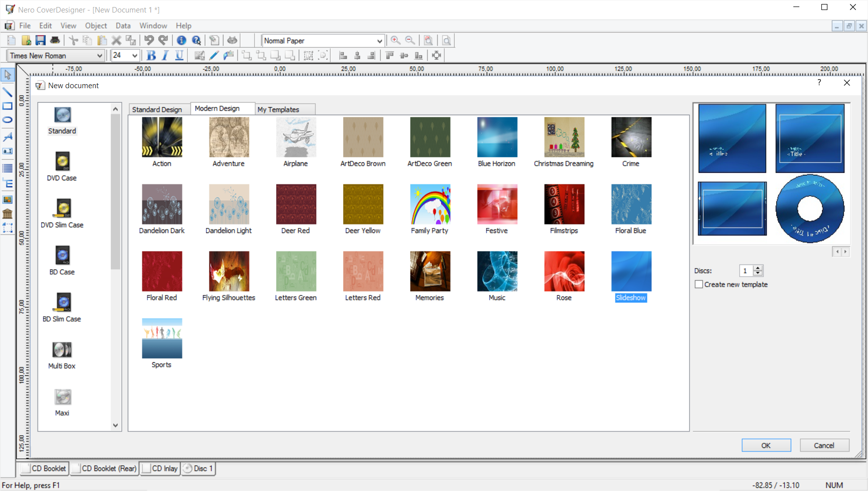
Task: Open the Normal Paper dropdown
Action: (379, 41)
